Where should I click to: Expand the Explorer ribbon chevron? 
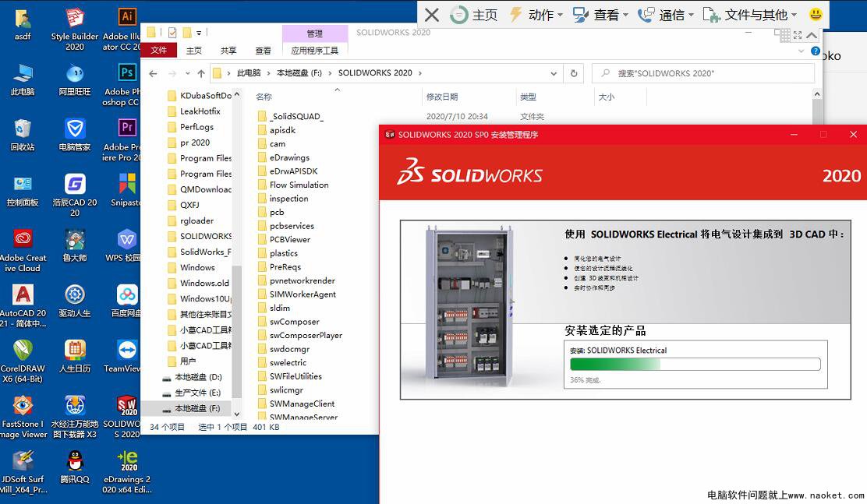(x=802, y=51)
